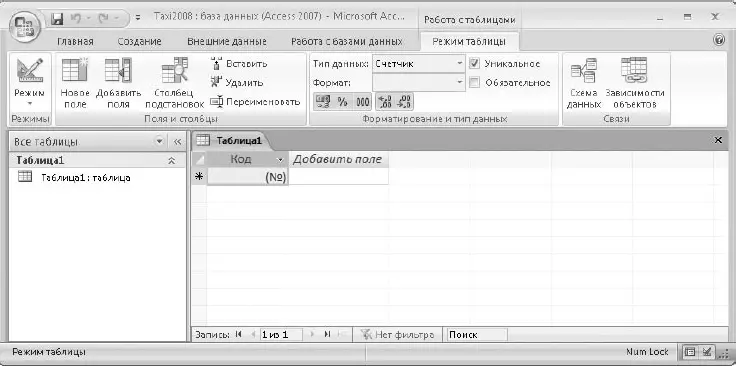
Task: Save via the quick access floppy icon
Action: [57, 19]
